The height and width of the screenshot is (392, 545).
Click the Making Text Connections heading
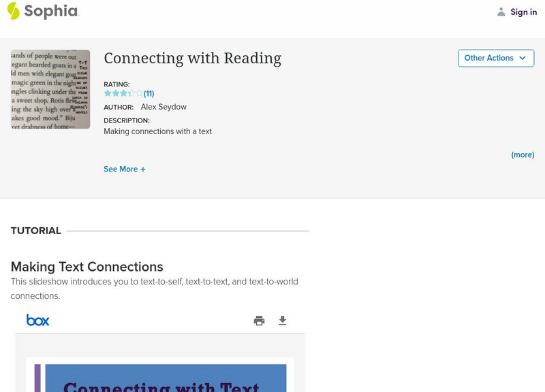point(87,267)
